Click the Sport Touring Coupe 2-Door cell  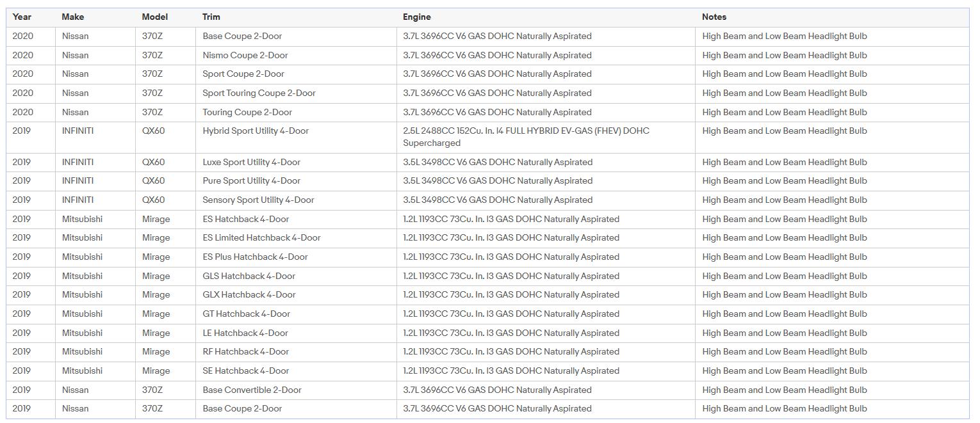(259, 93)
